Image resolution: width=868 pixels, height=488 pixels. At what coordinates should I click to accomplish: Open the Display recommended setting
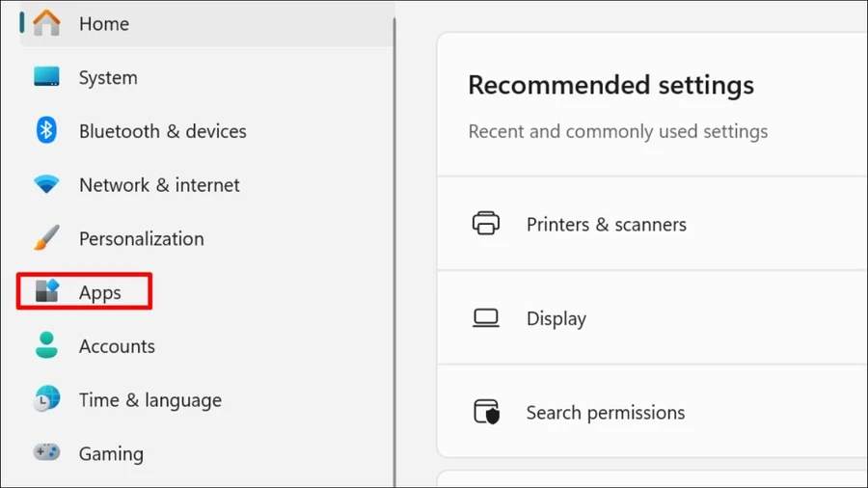point(653,317)
